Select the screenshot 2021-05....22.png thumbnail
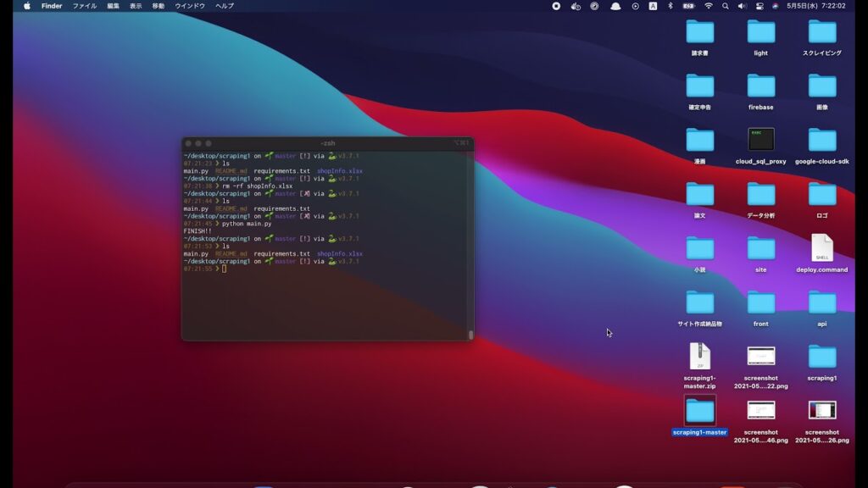Image resolution: width=868 pixels, height=488 pixels. [x=760, y=357]
